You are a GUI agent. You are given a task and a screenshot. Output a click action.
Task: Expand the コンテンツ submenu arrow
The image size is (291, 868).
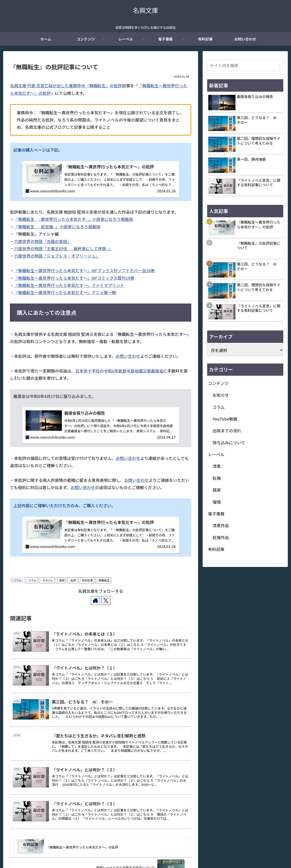coord(104,39)
